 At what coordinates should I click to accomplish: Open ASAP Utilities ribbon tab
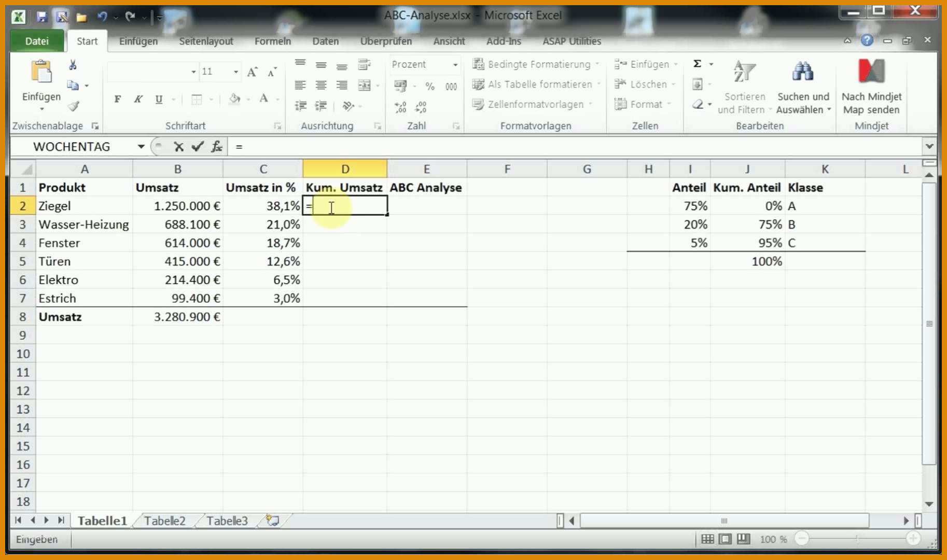pos(572,41)
